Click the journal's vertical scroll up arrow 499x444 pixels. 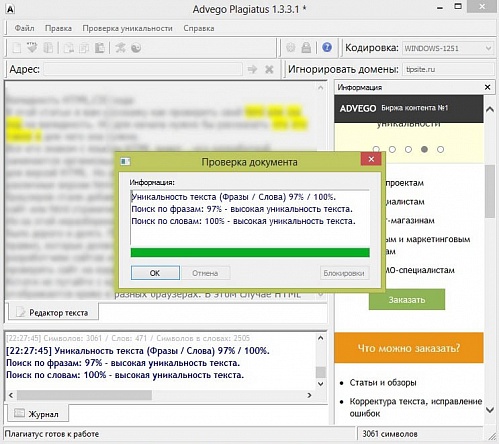[320, 338]
